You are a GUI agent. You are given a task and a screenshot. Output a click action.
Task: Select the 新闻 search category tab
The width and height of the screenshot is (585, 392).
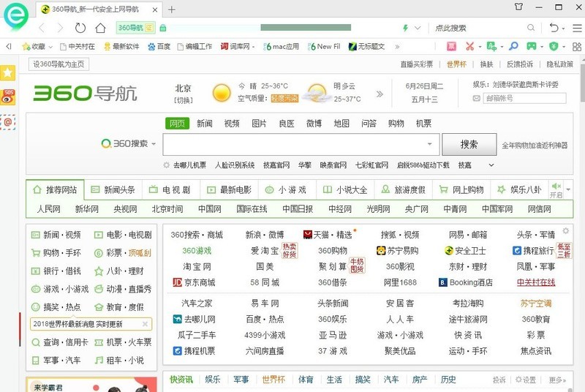204,123
